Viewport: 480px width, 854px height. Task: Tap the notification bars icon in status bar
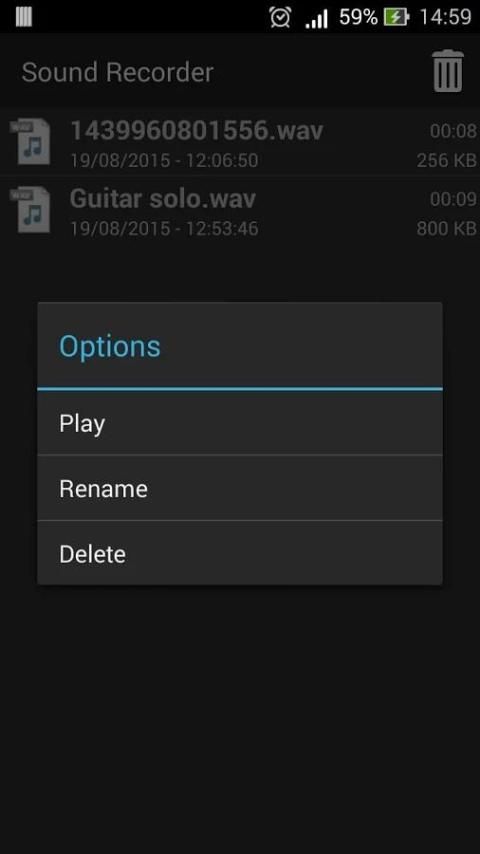pos(23,16)
